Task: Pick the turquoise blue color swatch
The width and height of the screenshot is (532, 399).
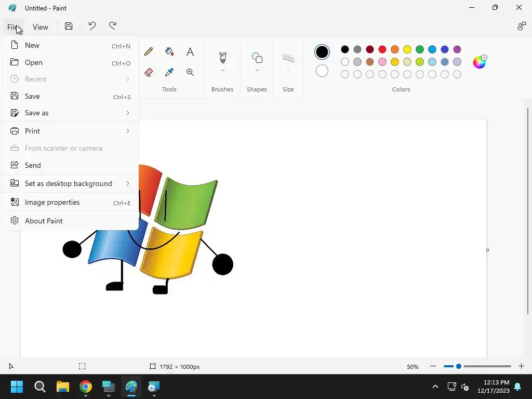Action: pyautogui.click(x=432, y=49)
